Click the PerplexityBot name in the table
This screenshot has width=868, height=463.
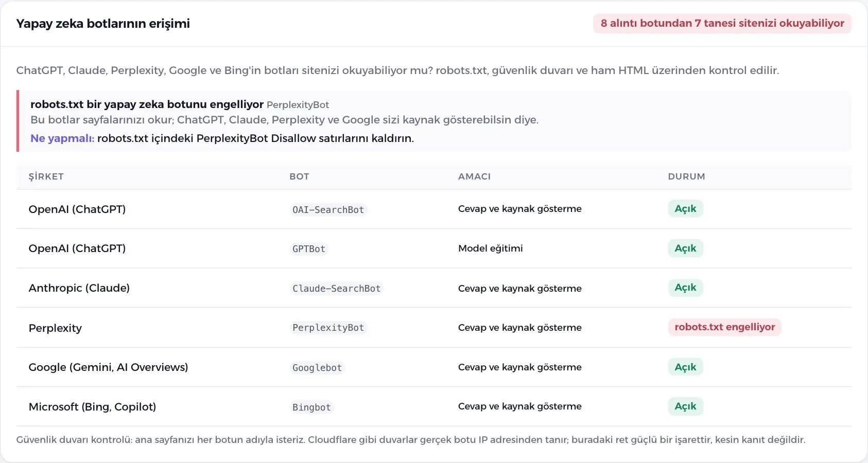click(x=328, y=328)
